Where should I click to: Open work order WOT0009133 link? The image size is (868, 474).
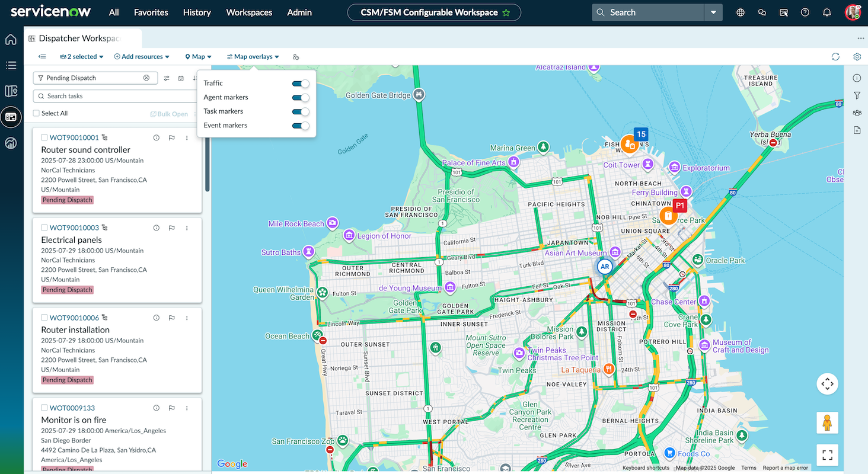[x=72, y=408]
